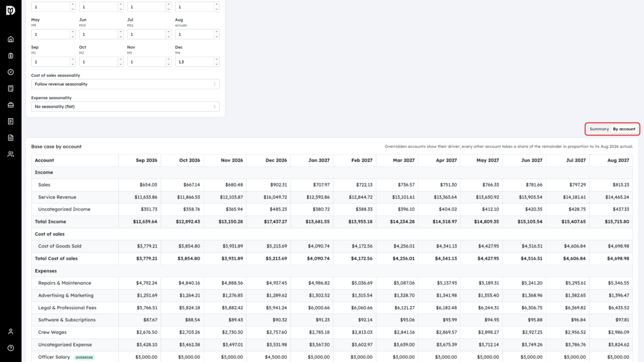Open the lined-page notes icon in the sidebar

point(11,121)
